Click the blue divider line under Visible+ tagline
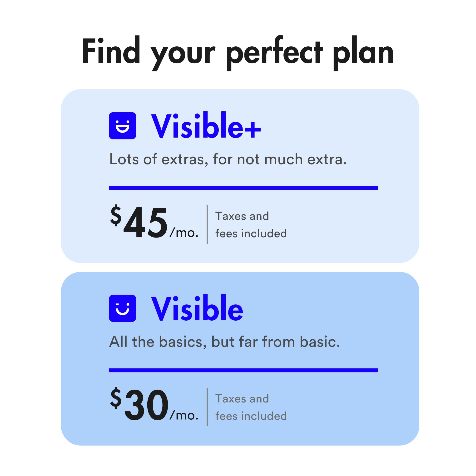Image resolution: width=476 pixels, height=476 pixels. pyautogui.click(x=243, y=188)
